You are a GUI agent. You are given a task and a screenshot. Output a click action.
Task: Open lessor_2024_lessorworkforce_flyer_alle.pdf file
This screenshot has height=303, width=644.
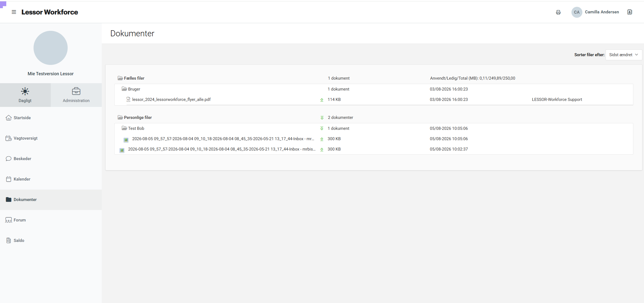(171, 100)
